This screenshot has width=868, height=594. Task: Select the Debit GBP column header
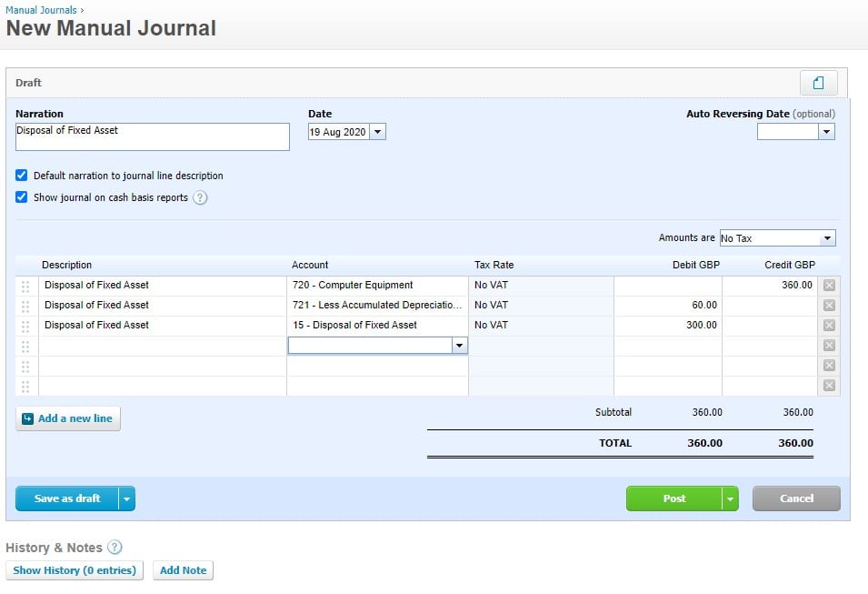point(696,265)
